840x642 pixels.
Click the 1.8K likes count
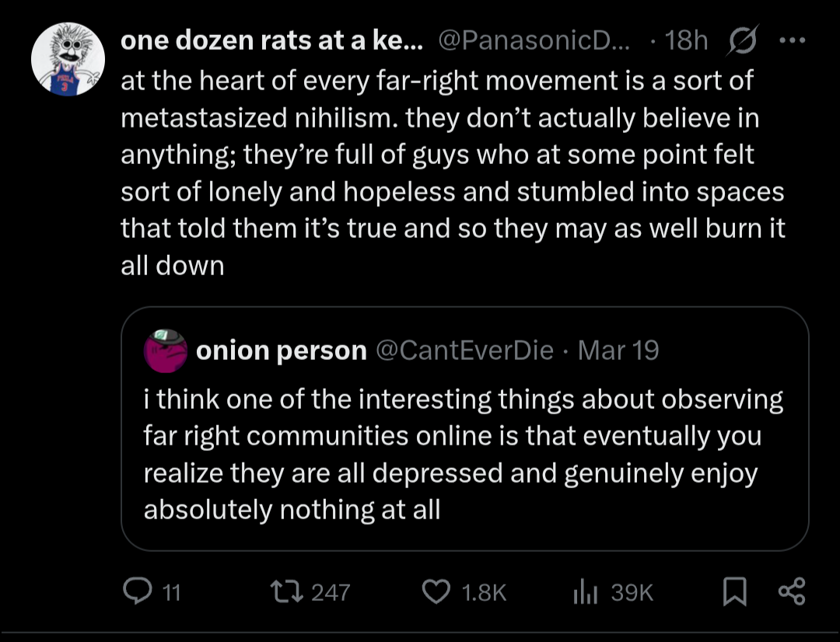coord(484,594)
